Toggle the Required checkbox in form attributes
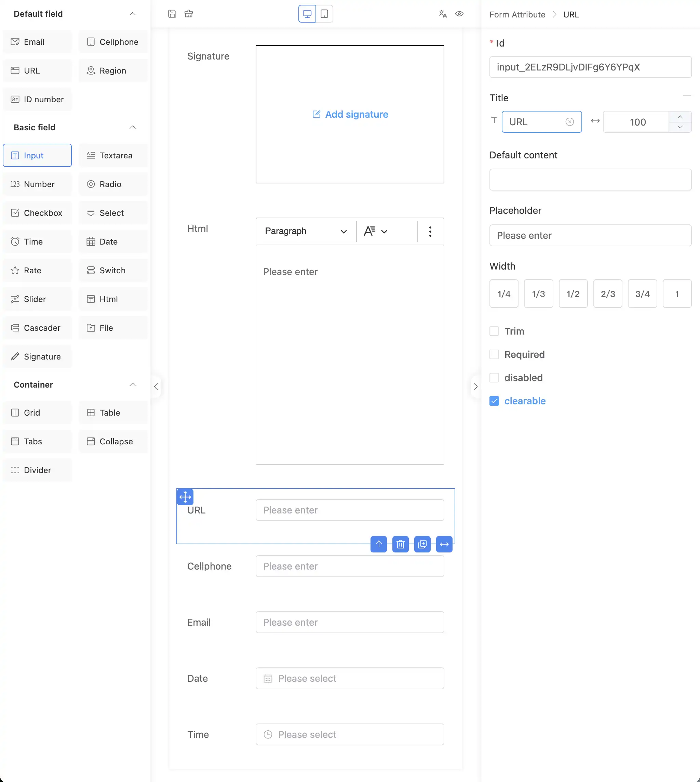 pos(494,354)
